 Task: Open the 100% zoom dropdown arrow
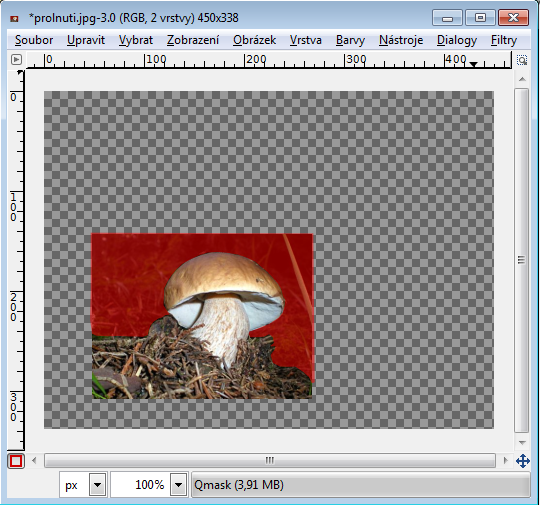coord(178,485)
